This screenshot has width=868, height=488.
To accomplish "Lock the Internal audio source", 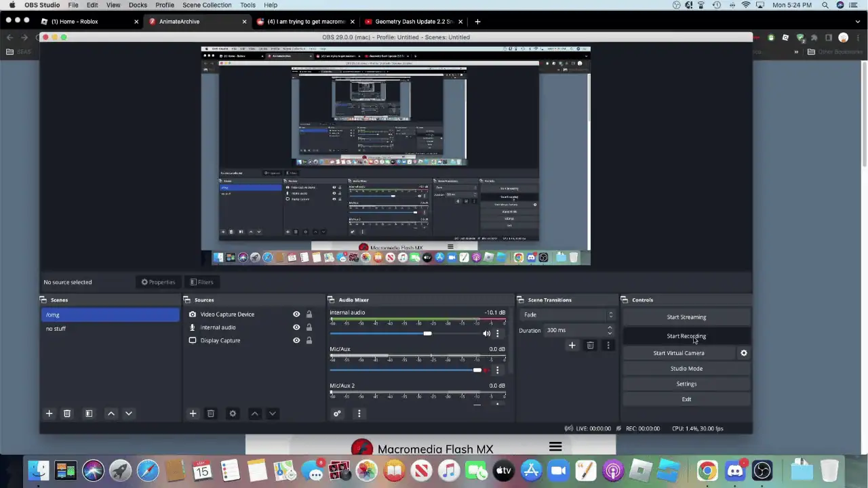I will (x=309, y=327).
